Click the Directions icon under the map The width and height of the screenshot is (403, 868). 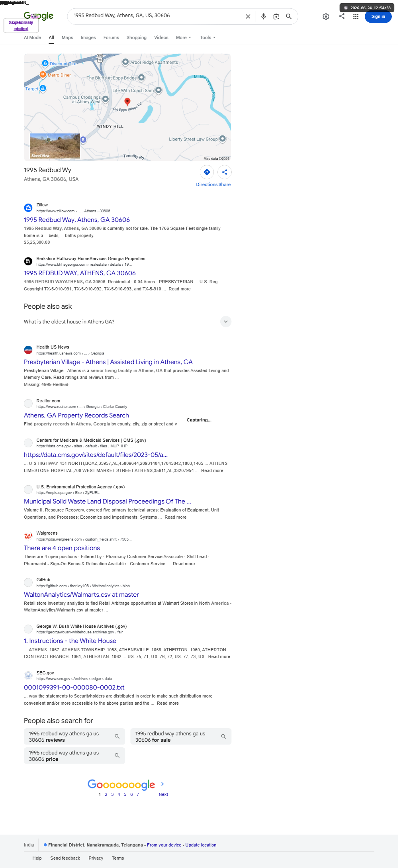[207, 172]
